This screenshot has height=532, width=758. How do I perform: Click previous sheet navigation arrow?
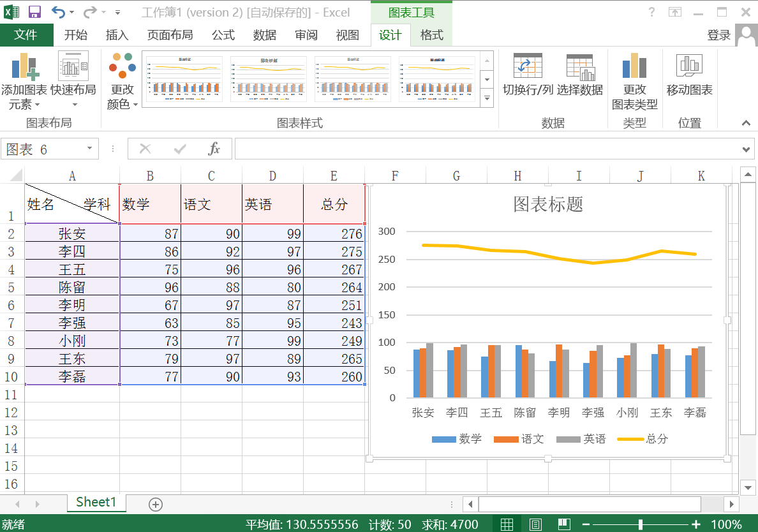click(18, 505)
